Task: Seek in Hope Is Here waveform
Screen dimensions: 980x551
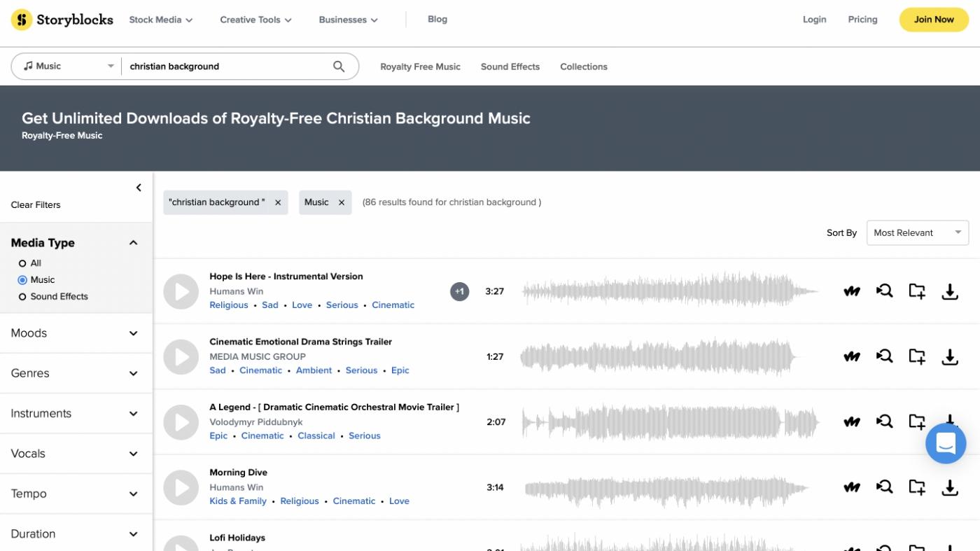Action: click(671, 291)
